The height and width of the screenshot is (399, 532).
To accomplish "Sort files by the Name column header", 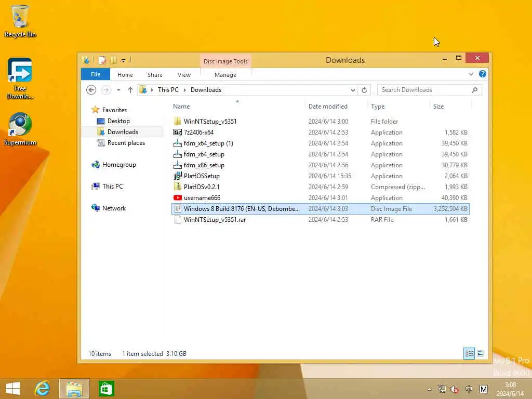I will (x=181, y=107).
